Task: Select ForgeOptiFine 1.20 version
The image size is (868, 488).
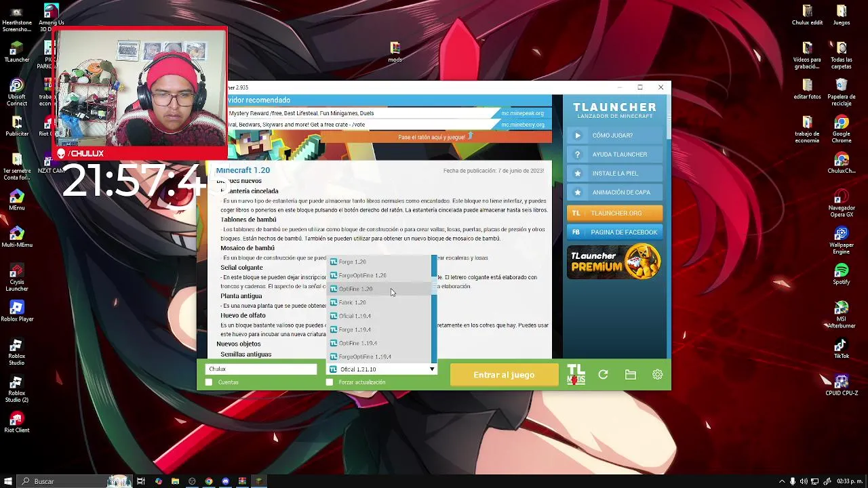Action: [379, 275]
